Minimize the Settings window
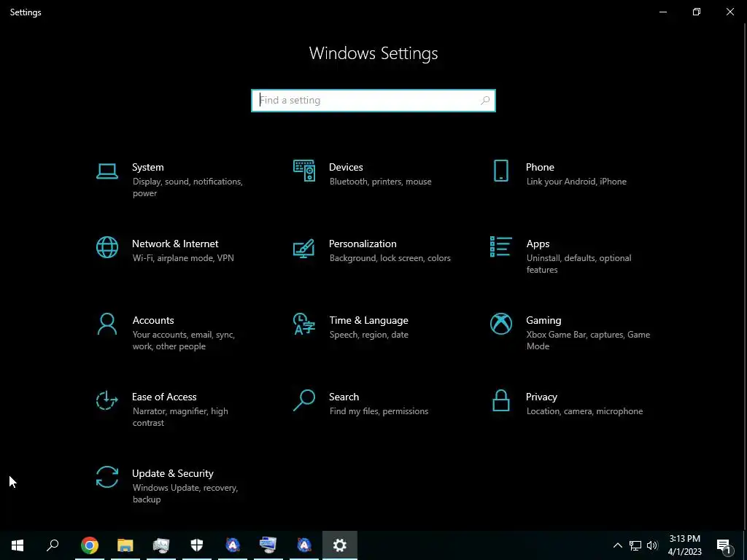The width and height of the screenshot is (747, 560). pos(662,12)
